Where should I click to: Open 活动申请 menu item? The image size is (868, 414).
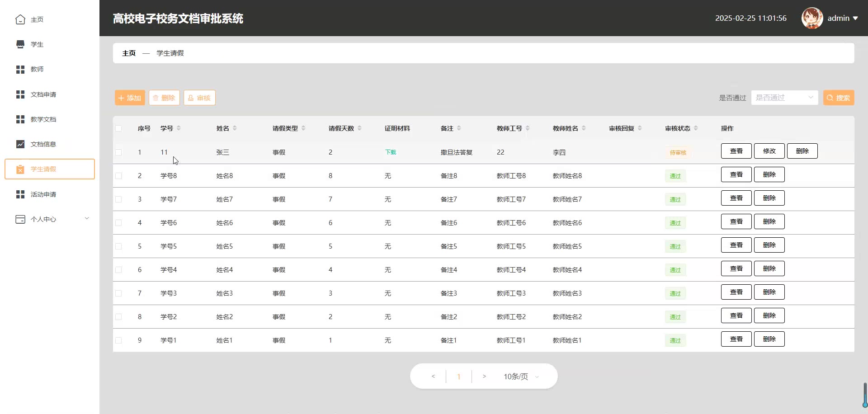[50, 194]
